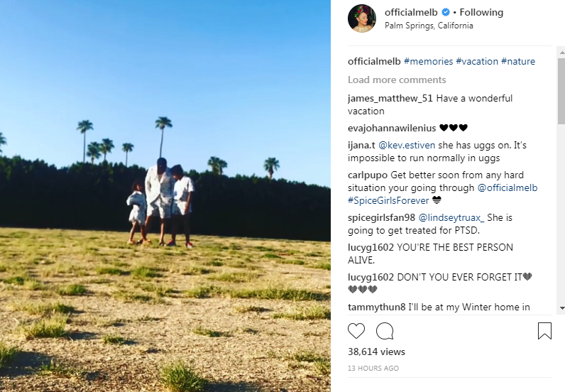The height and width of the screenshot is (392, 565).
Task: Open the #SpiceGirlsForever hashtag
Action: tap(388, 200)
